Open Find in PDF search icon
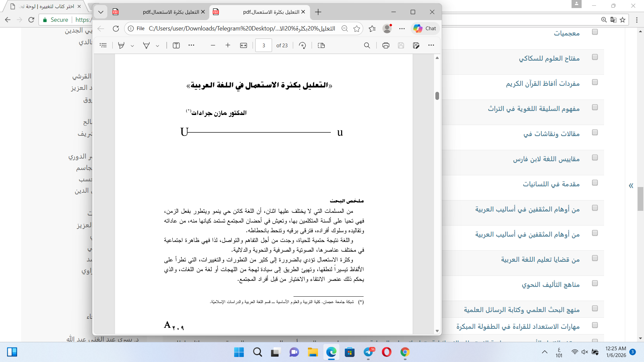Image resolution: width=644 pixels, height=362 pixels. click(x=367, y=45)
